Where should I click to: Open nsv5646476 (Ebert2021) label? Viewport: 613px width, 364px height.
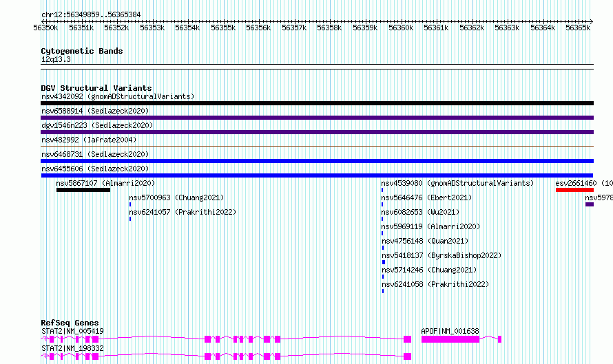pyautogui.click(x=426, y=197)
